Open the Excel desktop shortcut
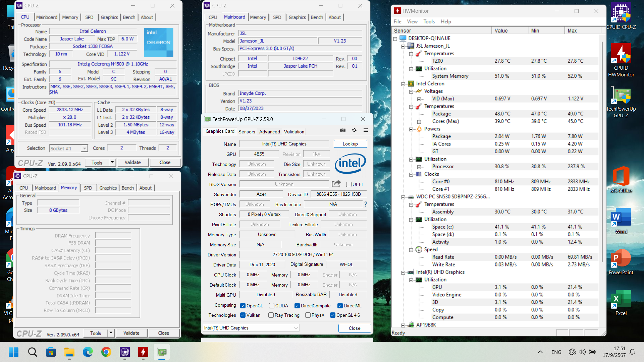 click(x=621, y=302)
